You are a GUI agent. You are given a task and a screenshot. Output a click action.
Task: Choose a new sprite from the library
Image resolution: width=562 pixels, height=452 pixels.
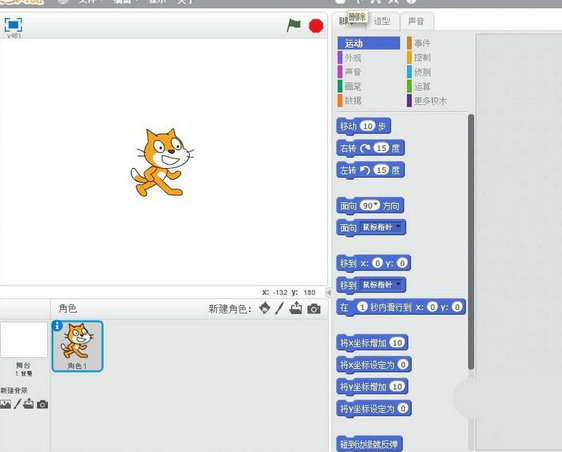tap(265, 308)
